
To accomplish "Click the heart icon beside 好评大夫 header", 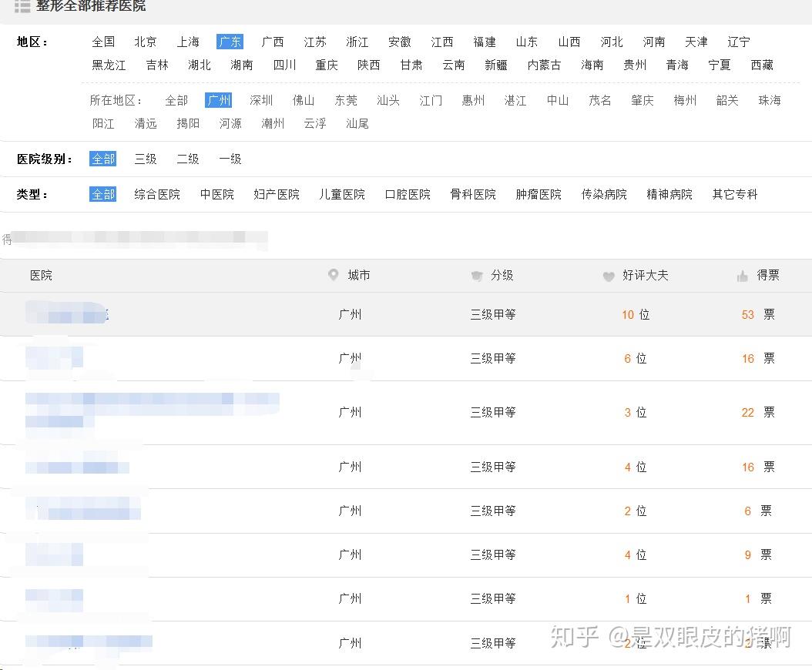I will (609, 275).
